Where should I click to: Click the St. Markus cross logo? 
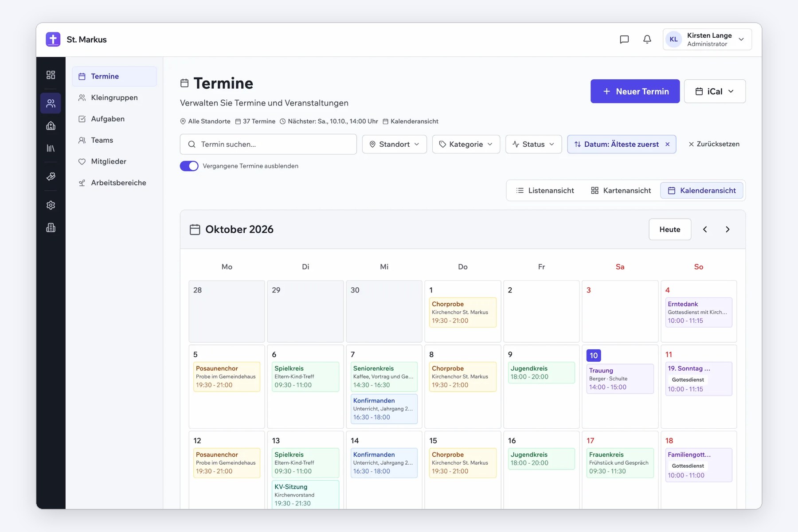(53, 39)
